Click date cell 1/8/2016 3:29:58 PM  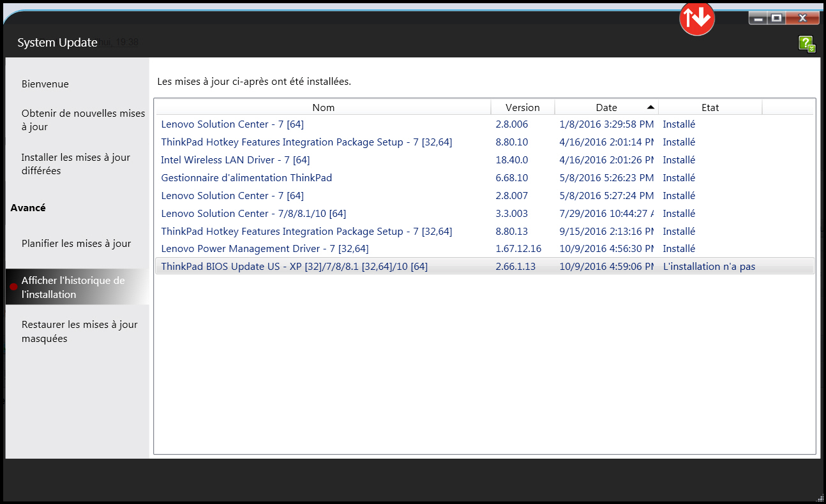(x=606, y=124)
